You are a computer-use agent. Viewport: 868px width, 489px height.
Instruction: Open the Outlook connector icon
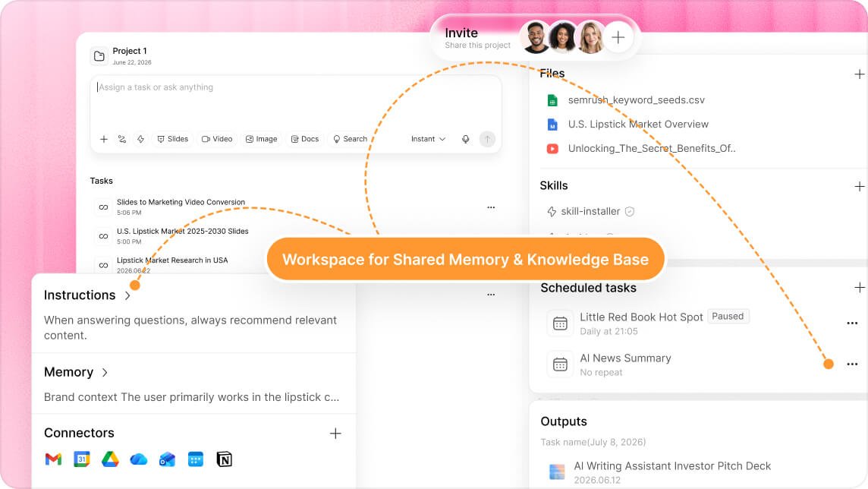click(x=167, y=459)
